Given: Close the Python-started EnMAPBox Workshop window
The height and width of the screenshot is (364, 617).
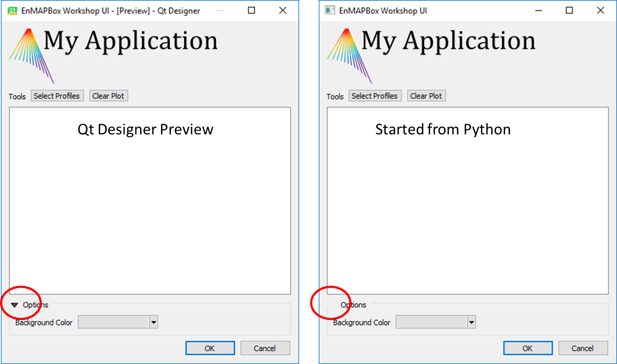Looking at the screenshot, I should [x=600, y=10].
